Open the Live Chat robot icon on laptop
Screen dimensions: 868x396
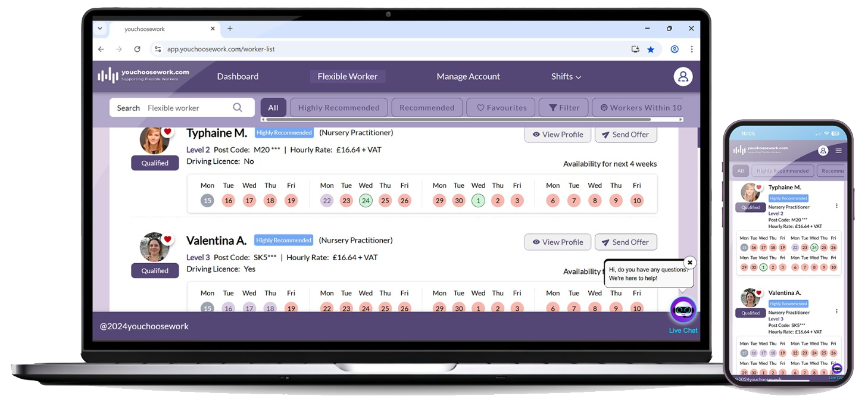pos(683,310)
